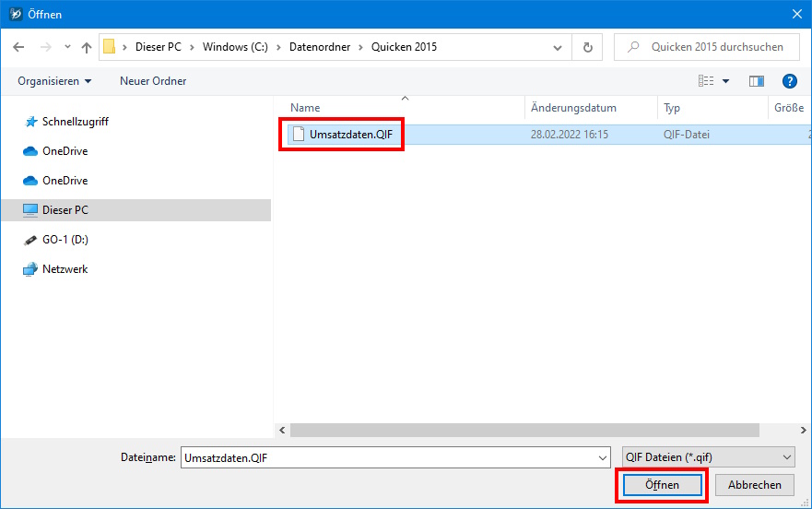
Task: Click the horizontal scrollbar in file list
Action: 524,431
